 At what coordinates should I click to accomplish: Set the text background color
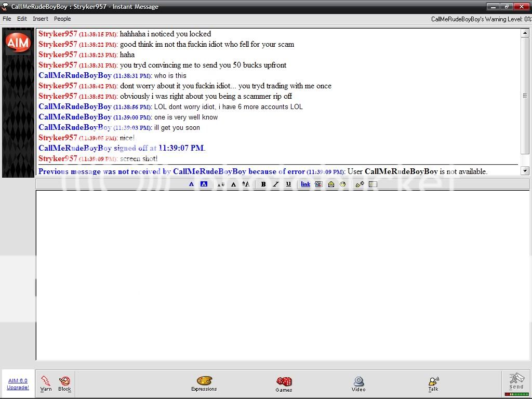pos(204,184)
